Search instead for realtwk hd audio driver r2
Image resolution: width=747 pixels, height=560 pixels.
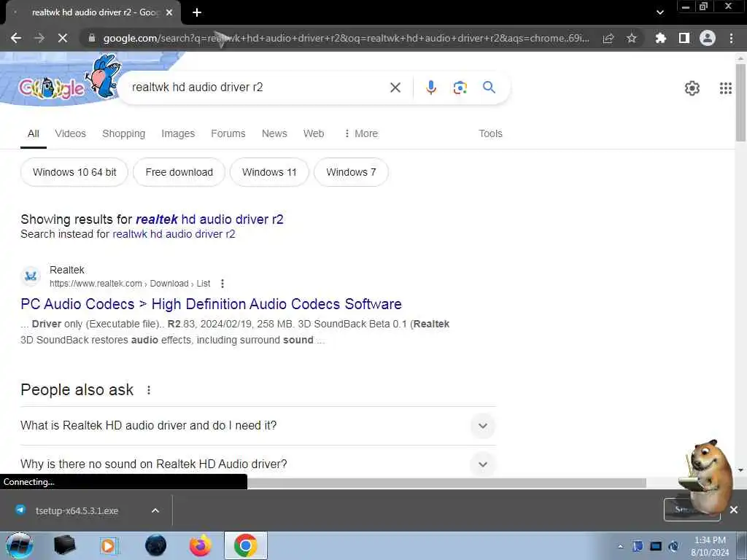coord(174,234)
